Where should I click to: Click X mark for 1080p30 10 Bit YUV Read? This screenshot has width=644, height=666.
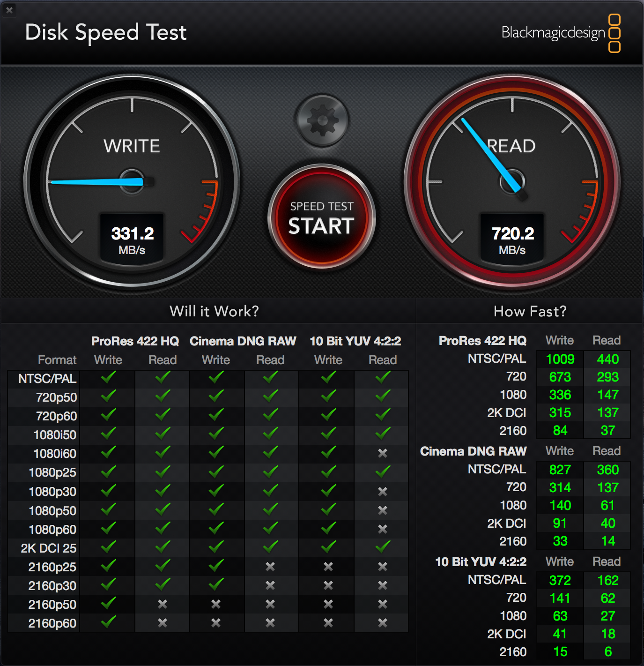click(383, 492)
